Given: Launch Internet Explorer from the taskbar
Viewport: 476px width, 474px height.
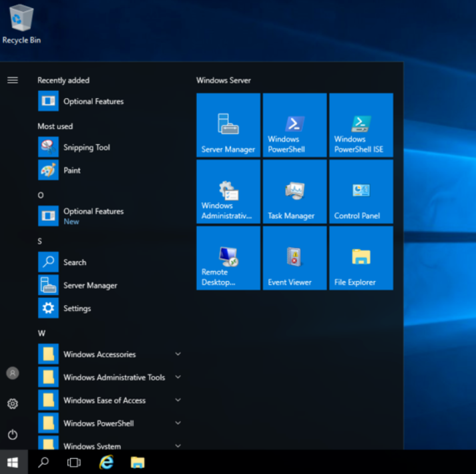Looking at the screenshot, I should pyautogui.click(x=106, y=462).
